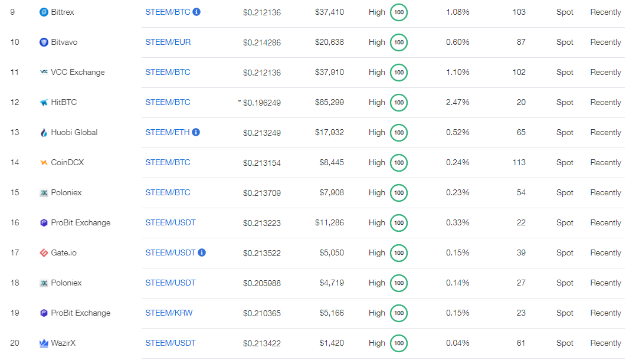Click the Huobi Global flame icon
639x364 pixels.
point(44,133)
